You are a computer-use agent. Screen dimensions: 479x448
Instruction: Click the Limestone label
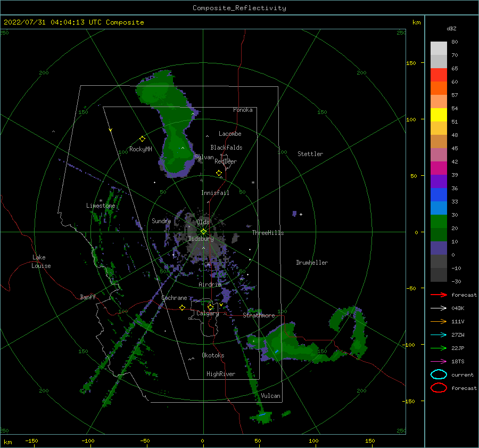point(101,206)
